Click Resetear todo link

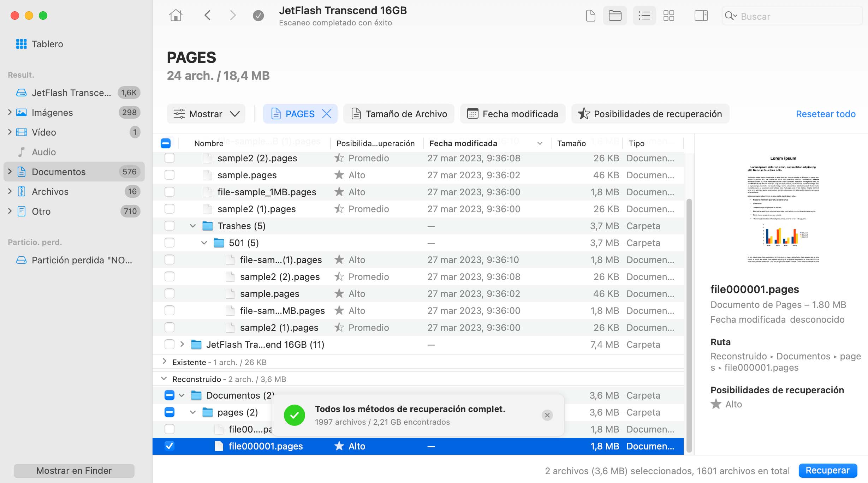coord(826,114)
